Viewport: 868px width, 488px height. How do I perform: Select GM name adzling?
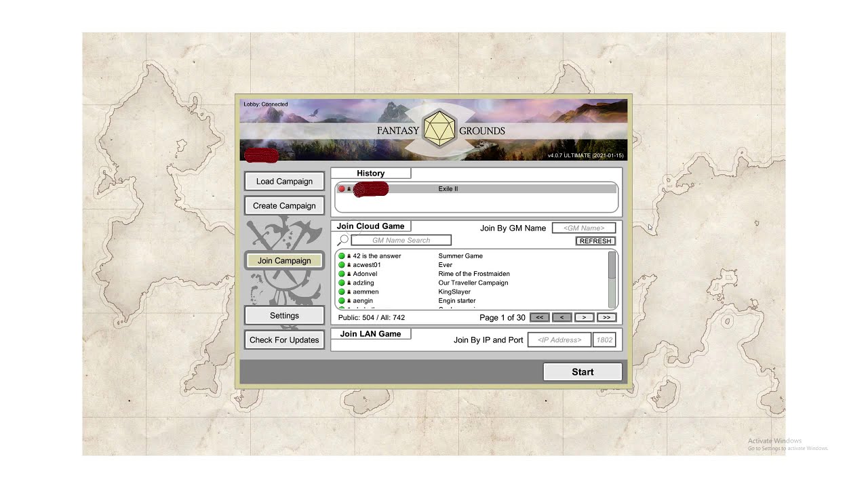(363, 283)
